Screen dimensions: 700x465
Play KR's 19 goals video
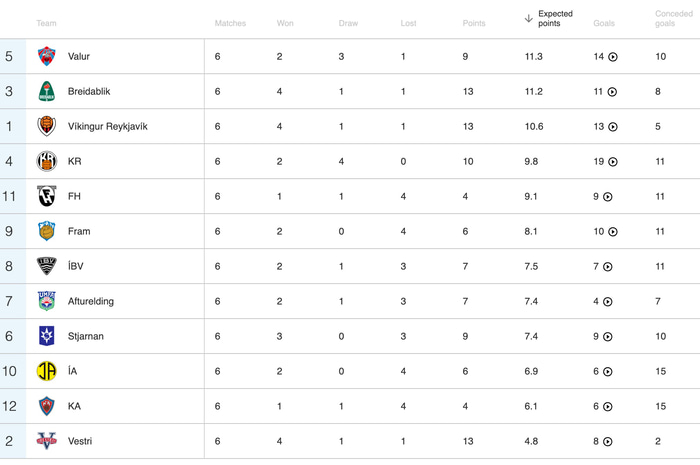[x=613, y=162]
